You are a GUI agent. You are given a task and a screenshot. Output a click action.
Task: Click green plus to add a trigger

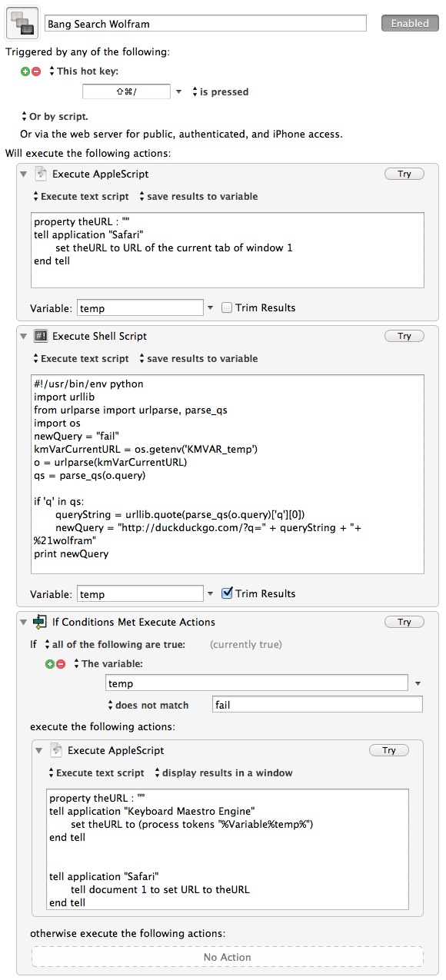25,71
